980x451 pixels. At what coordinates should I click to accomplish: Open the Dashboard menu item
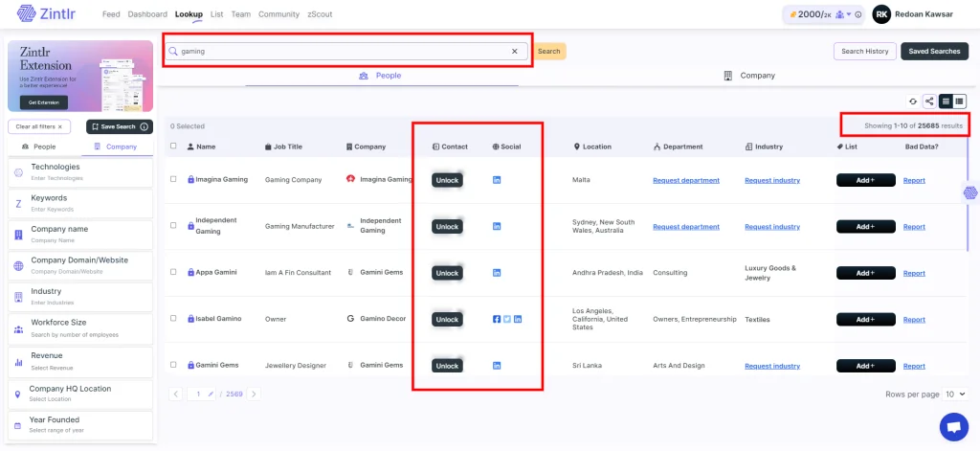(147, 14)
